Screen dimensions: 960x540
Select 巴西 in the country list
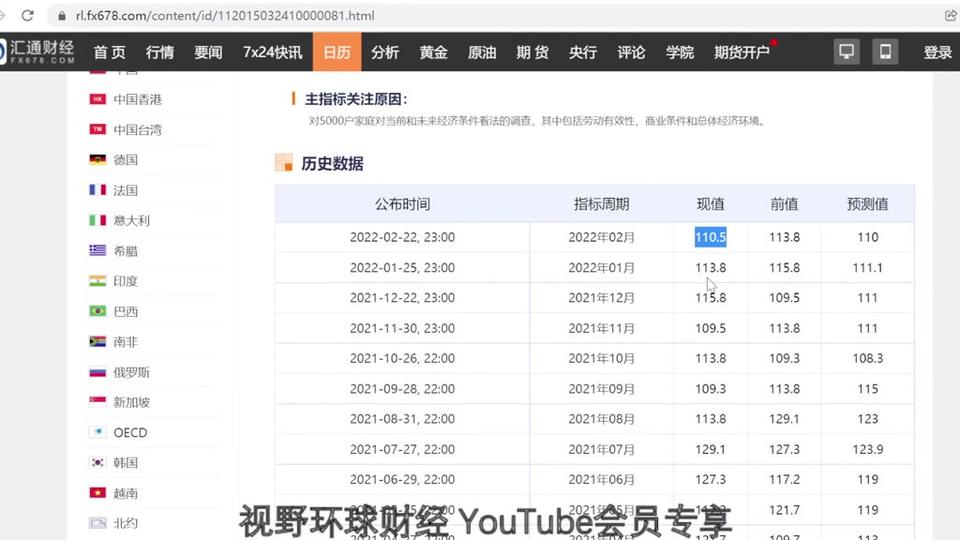[x=126, y=312]
